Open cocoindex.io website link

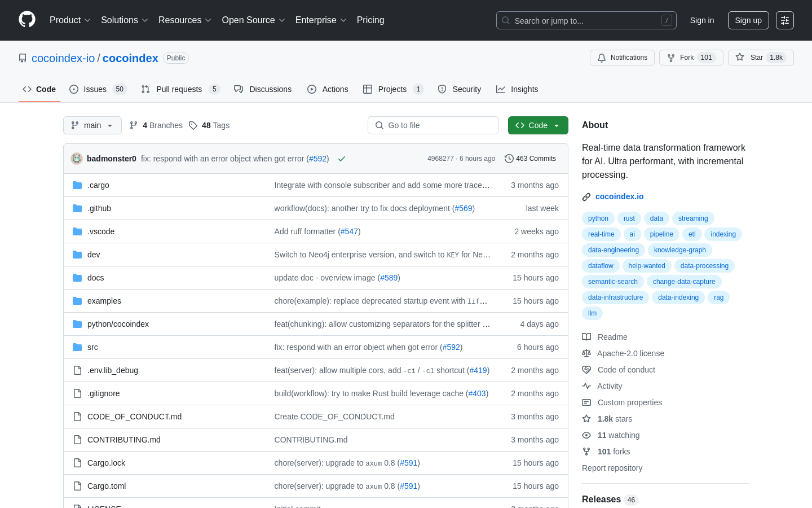pos(619,196)
